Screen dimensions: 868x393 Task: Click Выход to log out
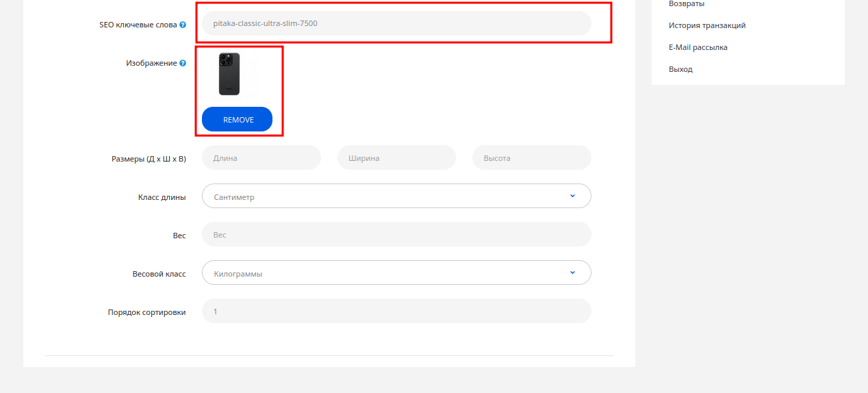(680, 69)
